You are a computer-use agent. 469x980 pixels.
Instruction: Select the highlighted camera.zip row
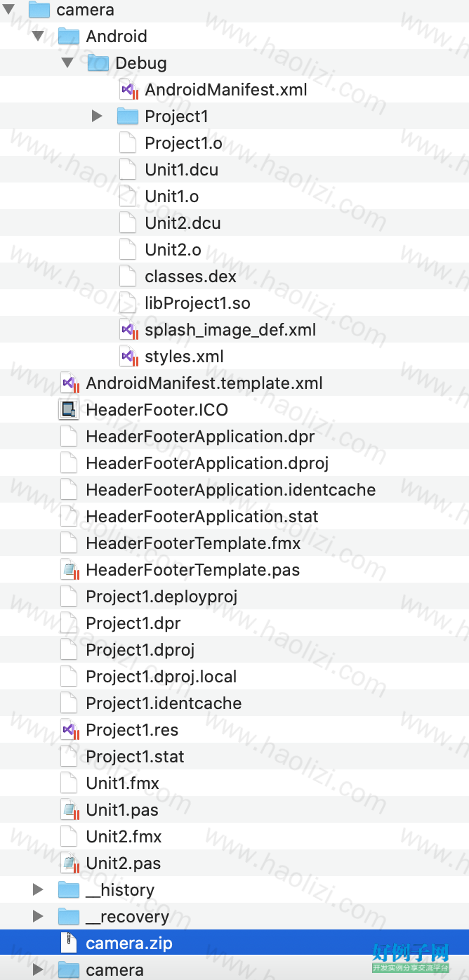click(x=234, y=943)
